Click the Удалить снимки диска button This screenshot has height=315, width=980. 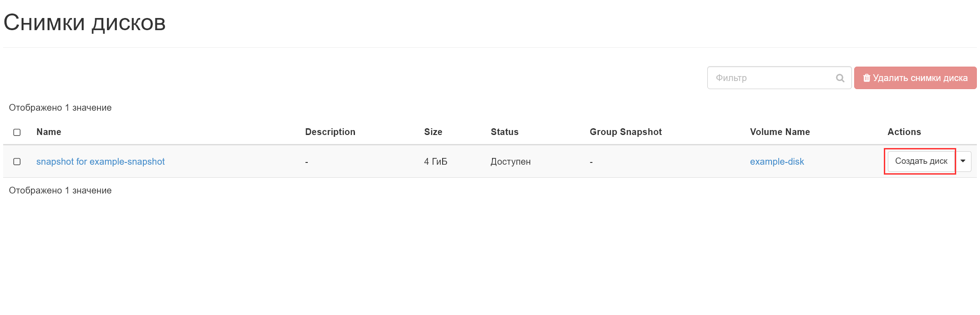click(915, 77)
